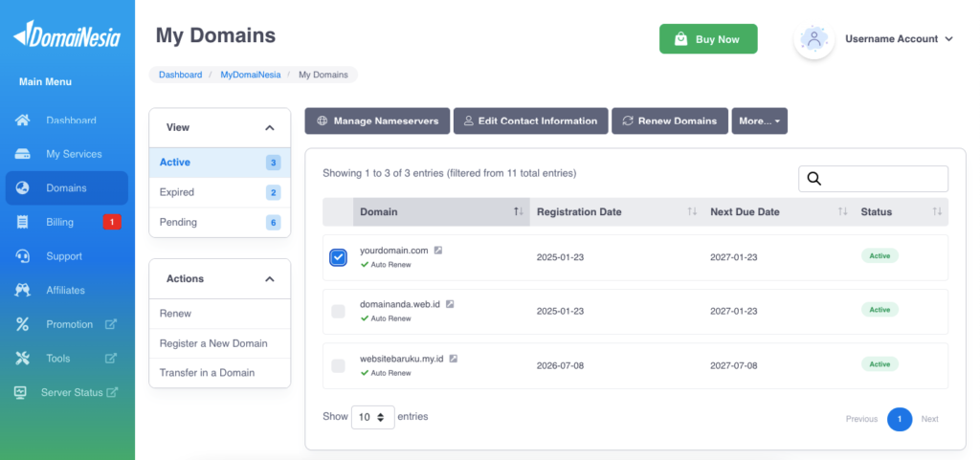Click Register a New Domain link
The width and height of the screenshot is (980, 460).
pos(213,343)
